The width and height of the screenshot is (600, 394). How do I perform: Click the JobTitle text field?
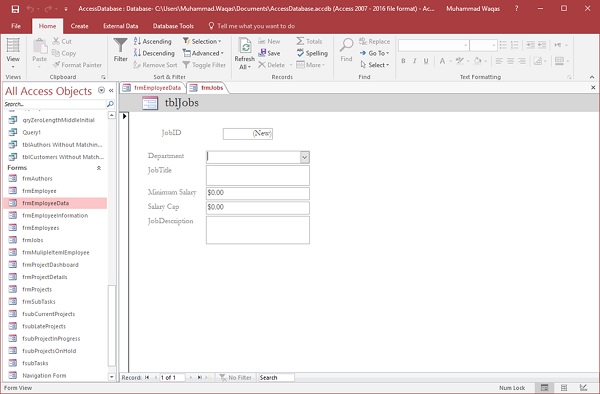tap(258, 175)
